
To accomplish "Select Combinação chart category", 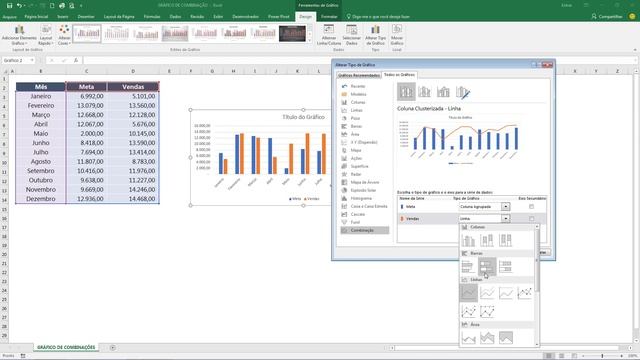I will coord(364,230).
